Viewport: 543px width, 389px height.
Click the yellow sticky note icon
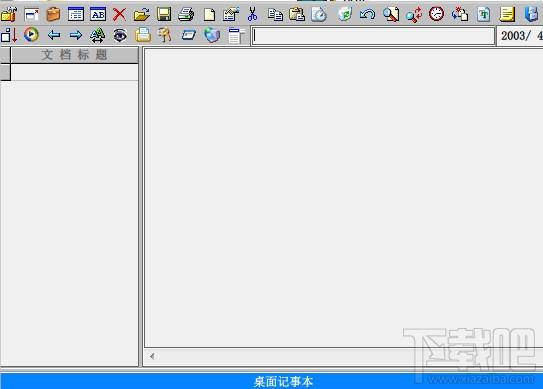tap(507, 15)
